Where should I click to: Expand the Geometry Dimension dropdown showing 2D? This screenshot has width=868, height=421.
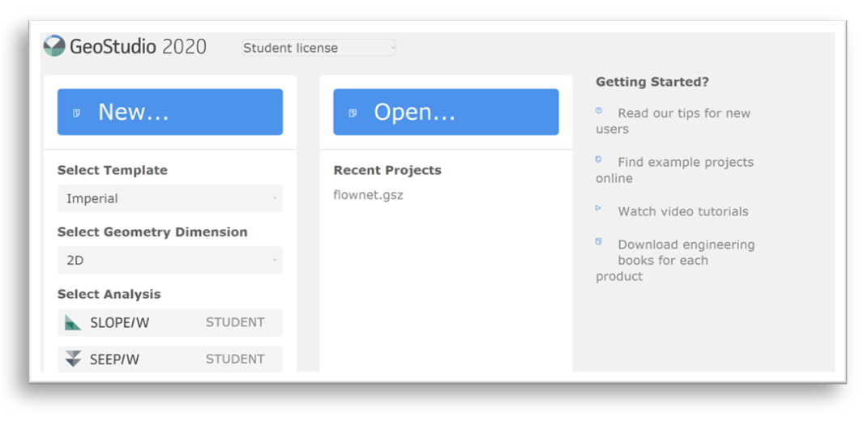pos(169,261)
